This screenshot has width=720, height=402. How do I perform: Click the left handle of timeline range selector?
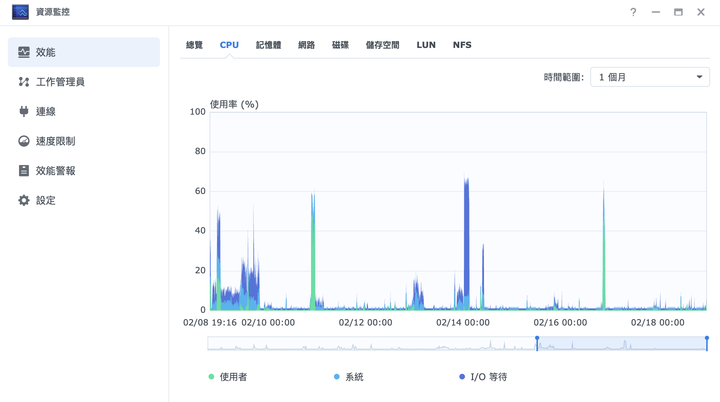click(x=537, y=343)
